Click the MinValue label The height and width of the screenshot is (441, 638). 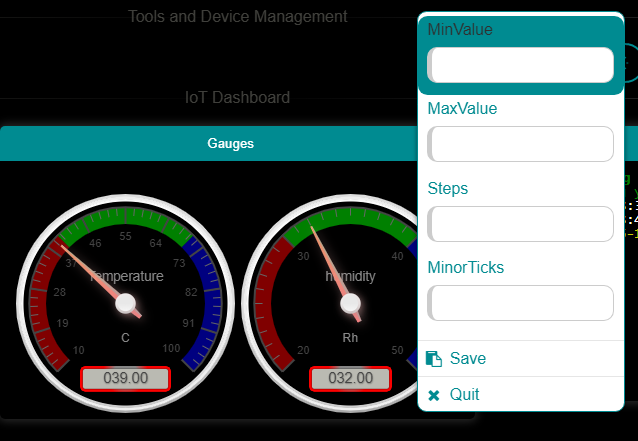point(460,29)
